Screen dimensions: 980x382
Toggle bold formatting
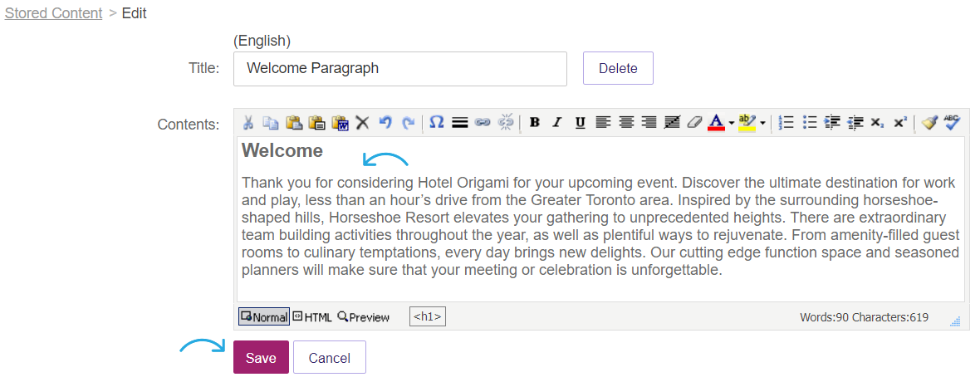(x=534, y=123)
